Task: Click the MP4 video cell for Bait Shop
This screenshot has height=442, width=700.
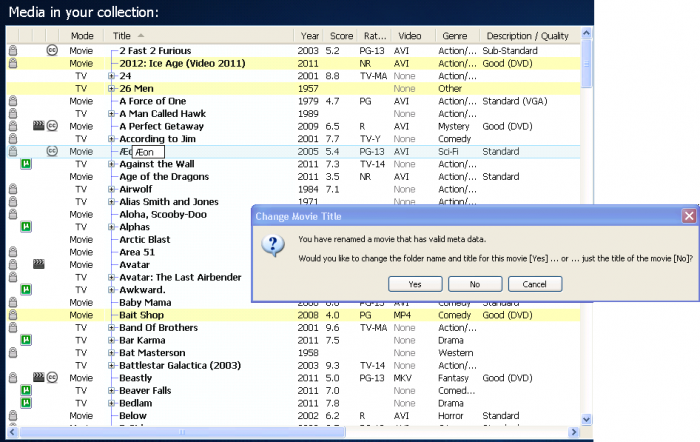Action: tap(402, 315)
